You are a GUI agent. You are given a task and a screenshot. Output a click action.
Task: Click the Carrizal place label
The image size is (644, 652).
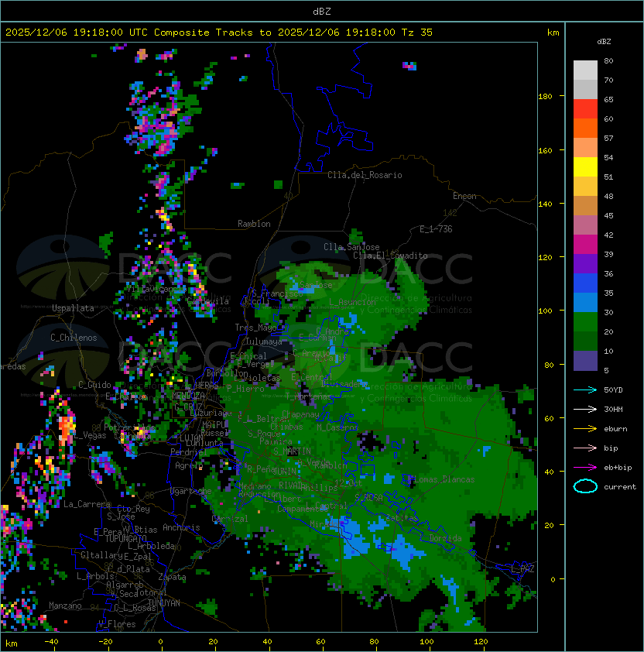tap(230, 519)
